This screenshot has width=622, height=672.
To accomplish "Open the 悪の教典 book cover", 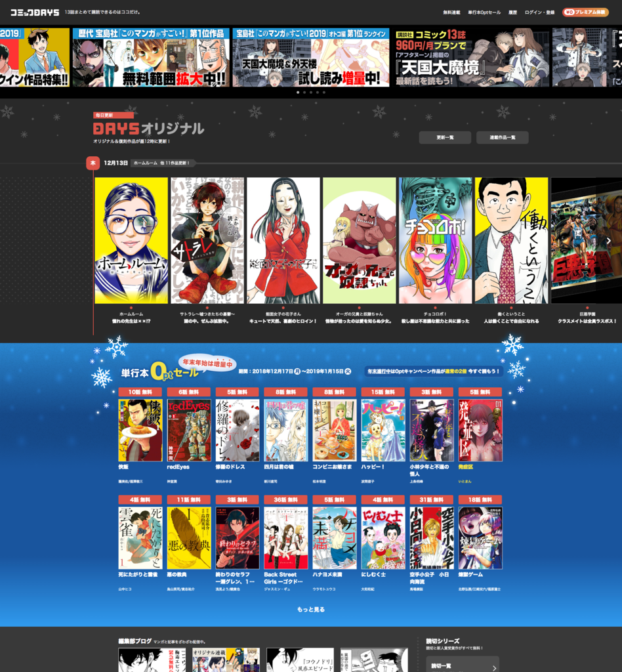I will point(189,538).
